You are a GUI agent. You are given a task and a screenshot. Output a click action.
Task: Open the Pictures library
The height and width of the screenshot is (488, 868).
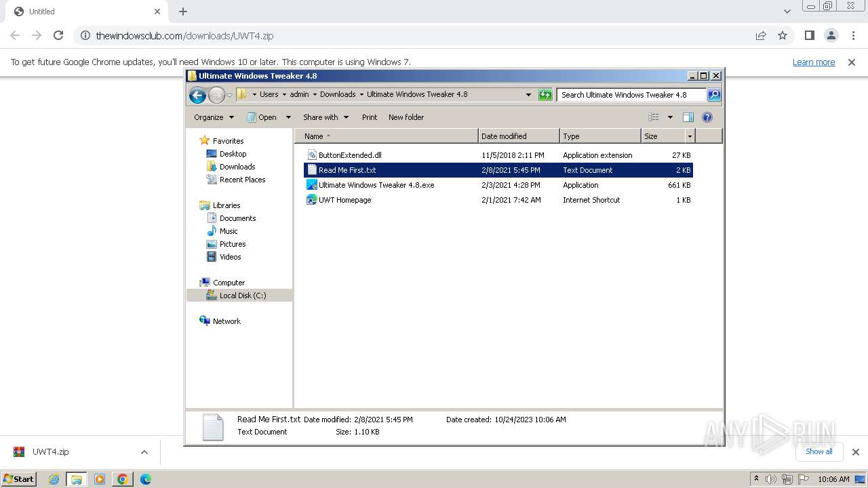[232, 244]
